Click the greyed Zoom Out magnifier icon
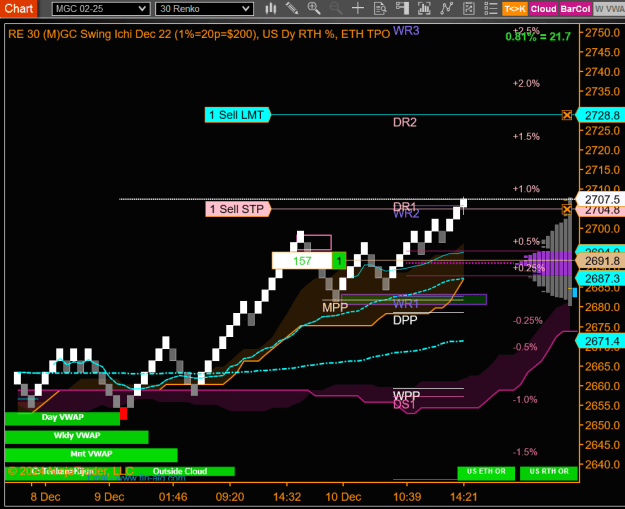 336,8
